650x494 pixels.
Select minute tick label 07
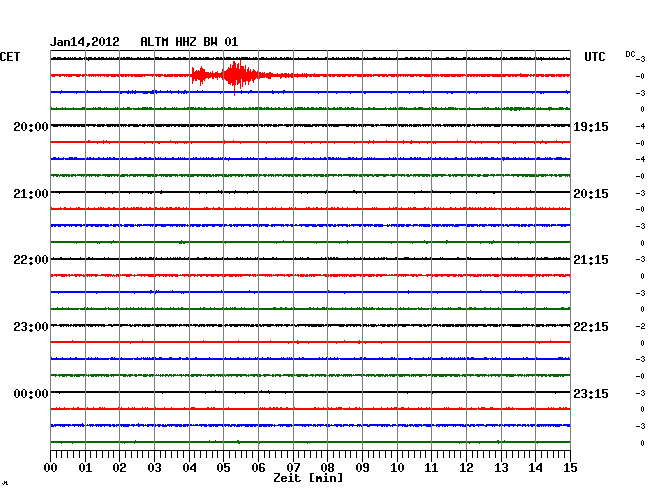click(293, 467)
